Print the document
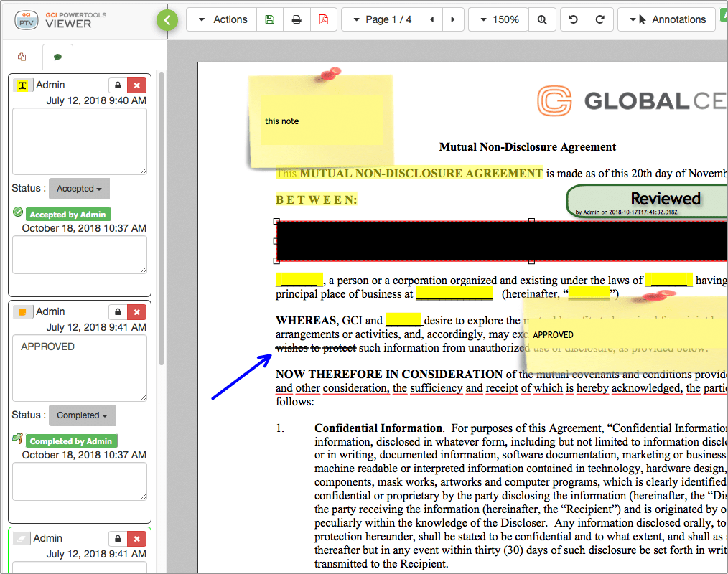 pos(297,19)
